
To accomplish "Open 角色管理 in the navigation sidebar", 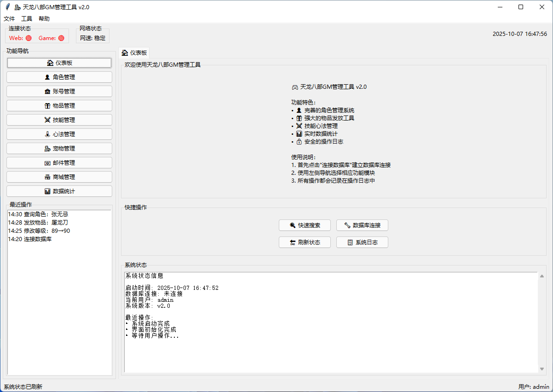I will (59, 77).
